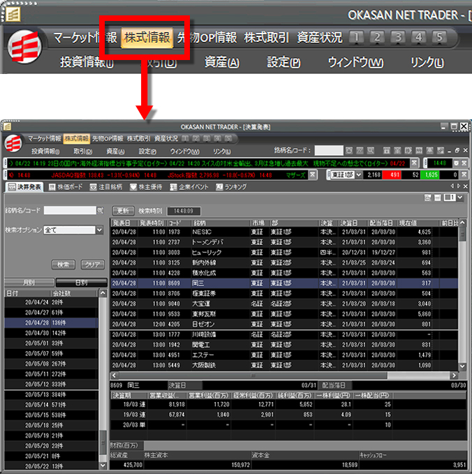Click 株式取引 in the enlarged top bar

[x=267, y=38]
